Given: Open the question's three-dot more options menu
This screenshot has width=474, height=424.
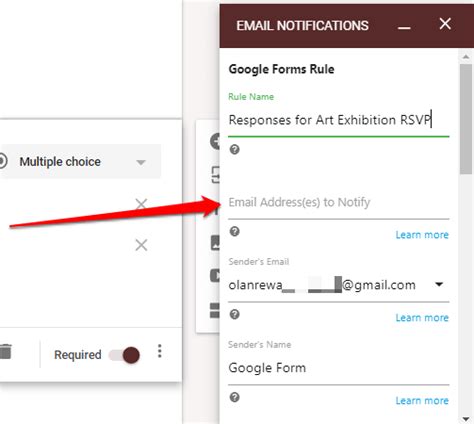Looking at the screenshot, I should coord(160,351).
